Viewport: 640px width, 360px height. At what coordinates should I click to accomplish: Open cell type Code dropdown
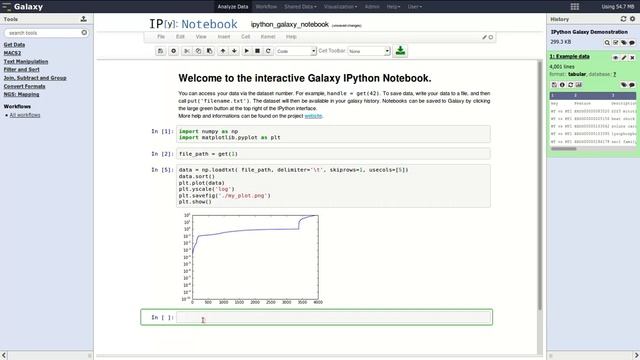click(x=296, y=51)
